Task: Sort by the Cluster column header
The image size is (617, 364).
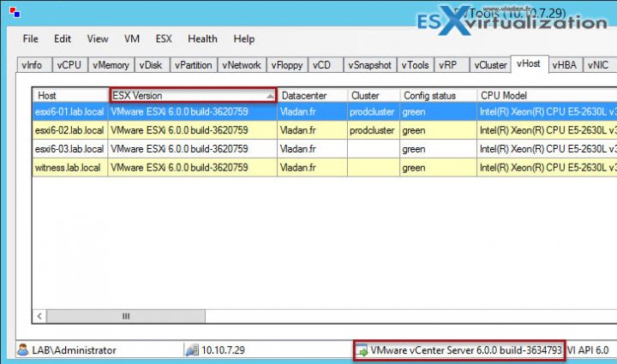Action: [374, 96]
